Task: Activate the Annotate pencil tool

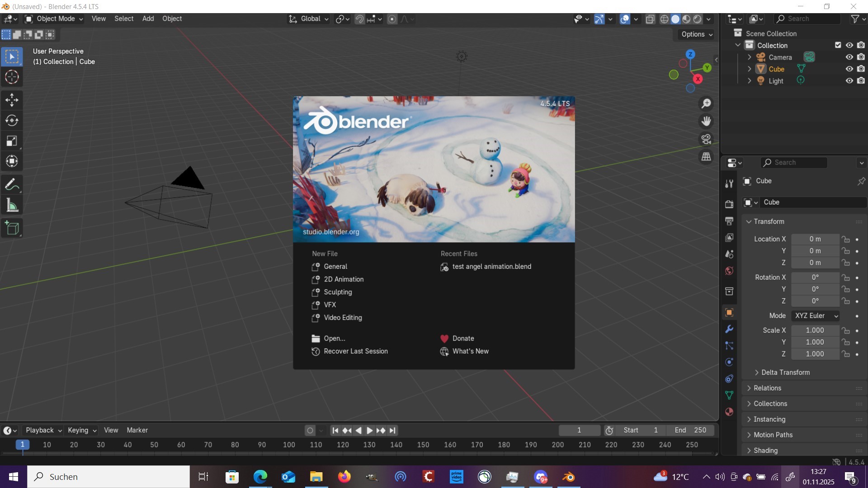Action: tap(12, 185)
